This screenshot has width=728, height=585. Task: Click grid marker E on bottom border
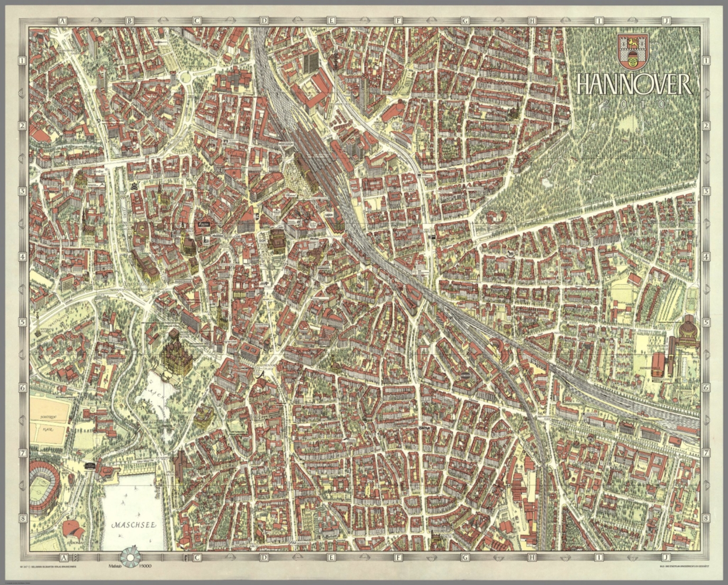click(x=331, y=557)
